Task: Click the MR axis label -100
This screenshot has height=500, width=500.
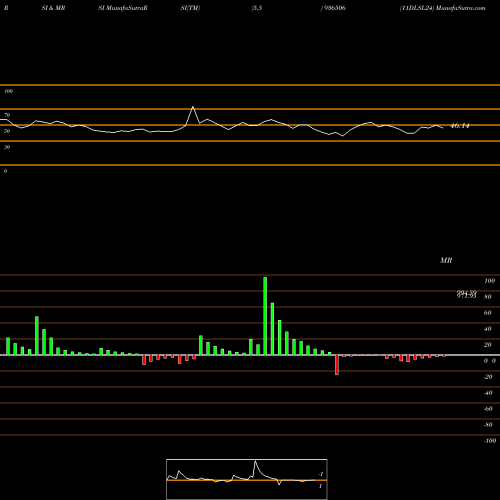Action: (x=490, y=441)
